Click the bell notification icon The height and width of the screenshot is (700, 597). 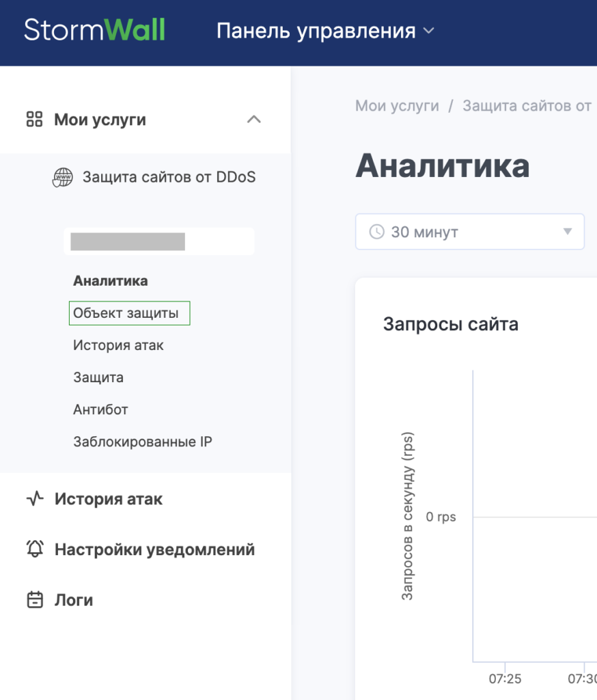click(35, 549)
